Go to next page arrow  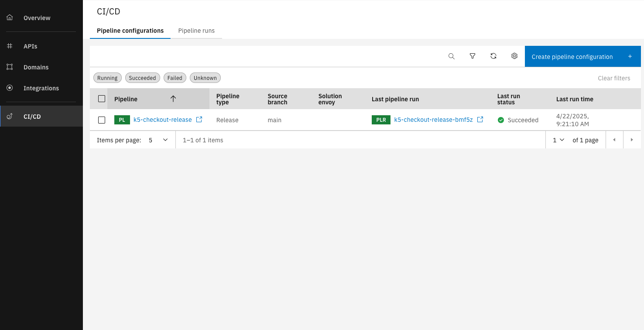631,140
